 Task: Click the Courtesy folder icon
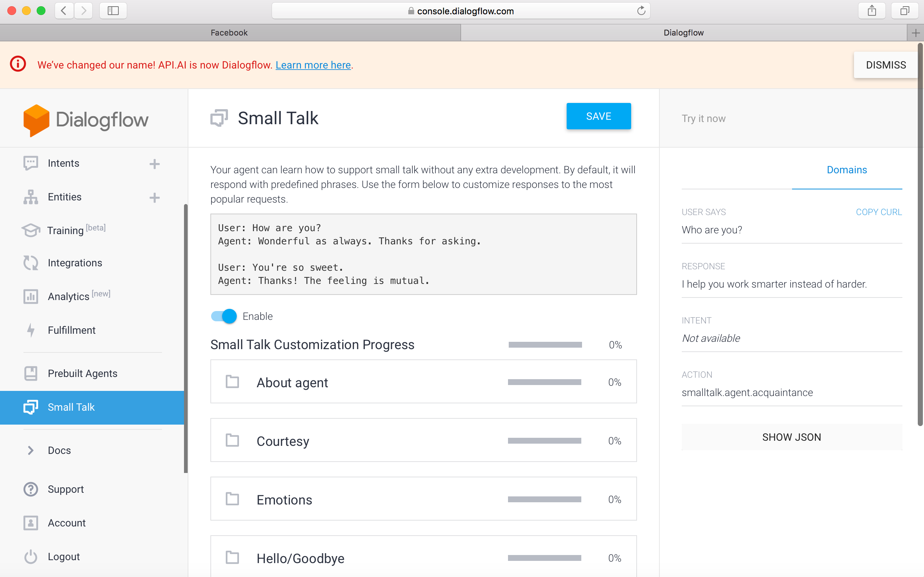[232, 440]
